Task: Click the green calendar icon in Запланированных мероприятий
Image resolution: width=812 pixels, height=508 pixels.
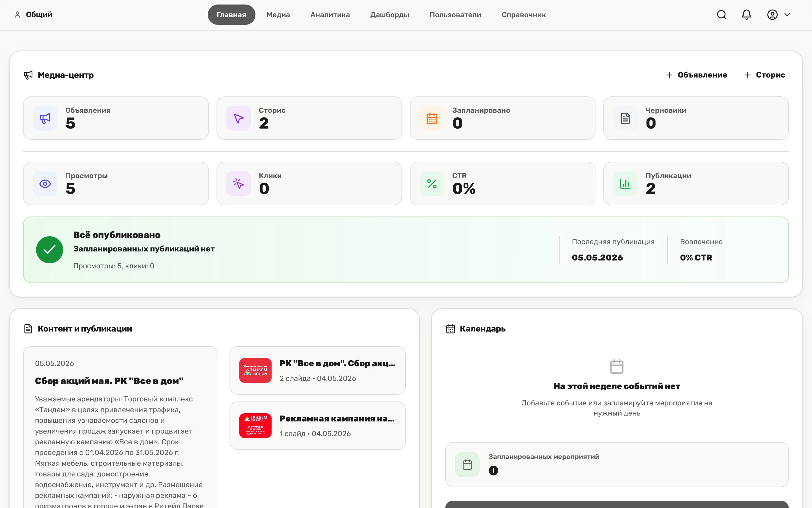Action: coord(467,465)
